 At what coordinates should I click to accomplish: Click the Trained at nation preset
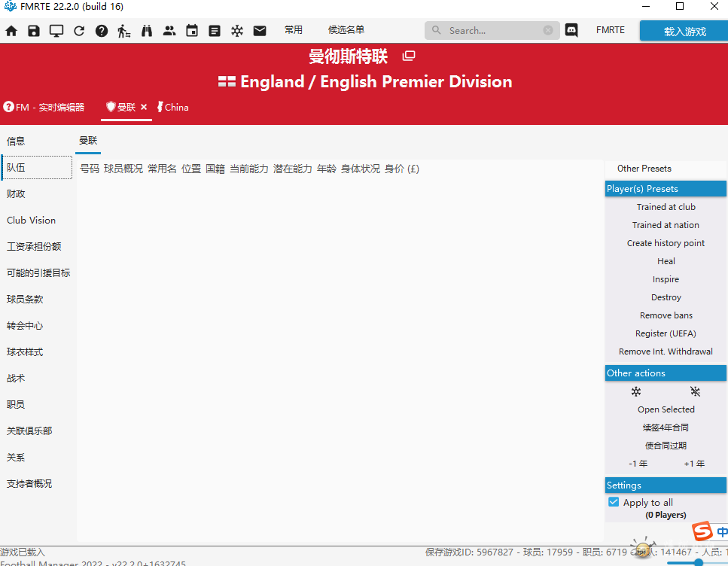tap(666, 225)
